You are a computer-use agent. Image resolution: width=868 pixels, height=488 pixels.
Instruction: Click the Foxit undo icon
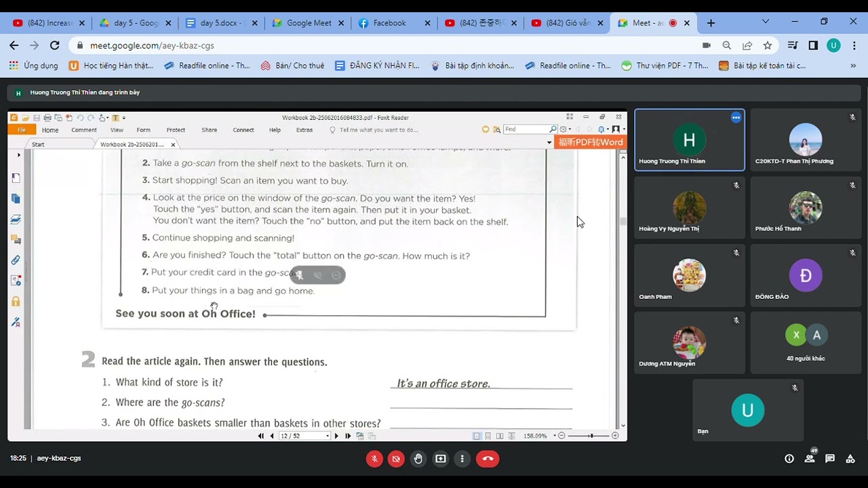(x=80, y=118)
